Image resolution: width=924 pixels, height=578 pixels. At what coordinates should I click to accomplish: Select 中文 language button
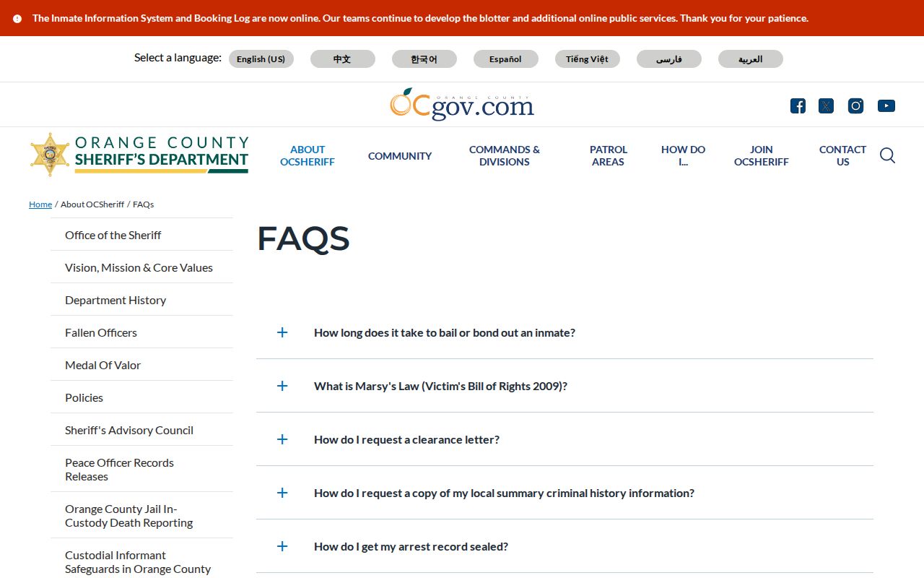[343, 59]
